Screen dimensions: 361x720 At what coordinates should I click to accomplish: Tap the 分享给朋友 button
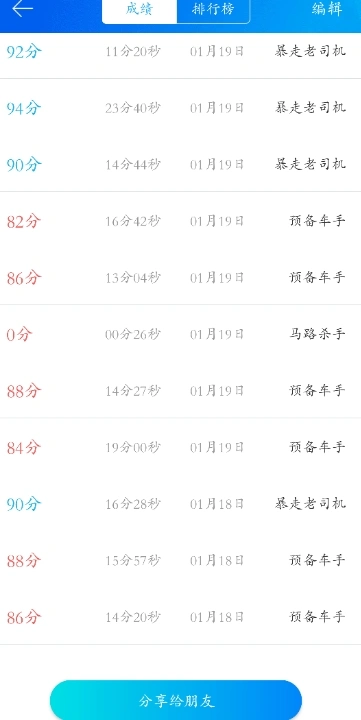click(x=176, y=701)
